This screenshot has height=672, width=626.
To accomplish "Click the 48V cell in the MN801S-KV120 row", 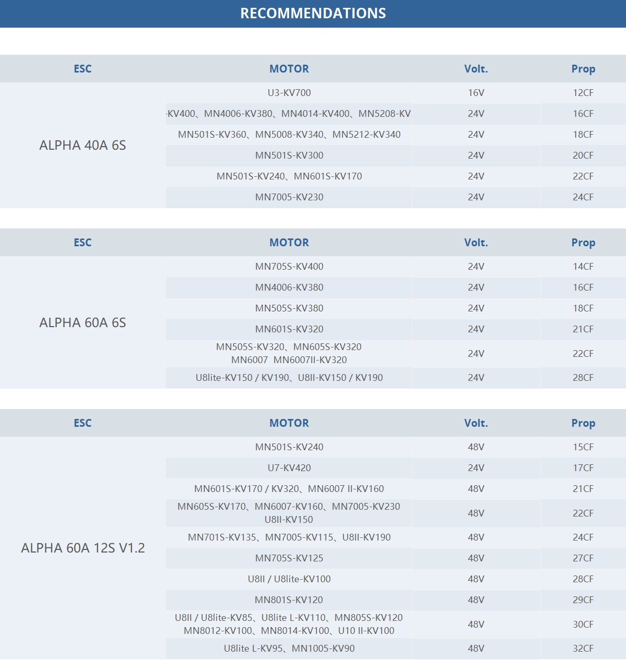I will pos(476,600).
